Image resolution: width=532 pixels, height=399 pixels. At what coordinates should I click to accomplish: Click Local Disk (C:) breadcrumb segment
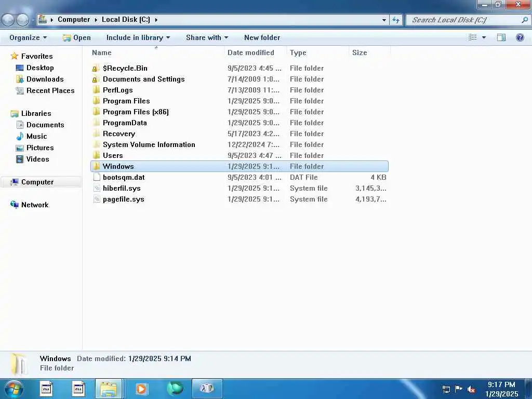[x=126, y=20]
